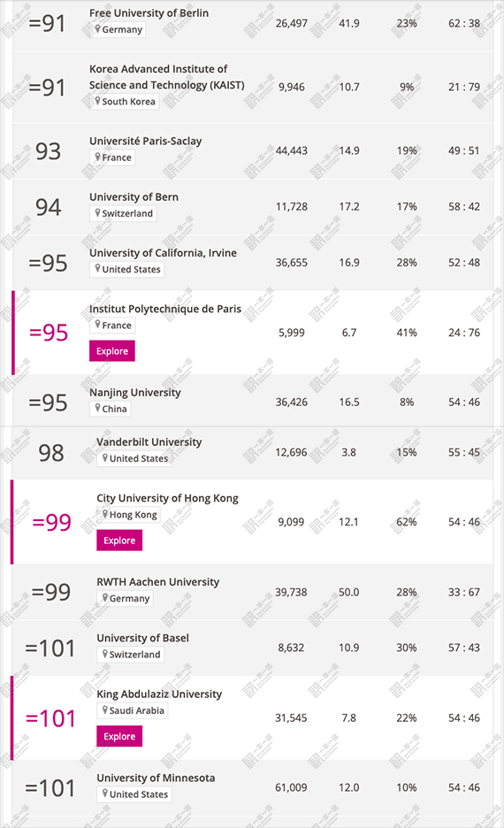
Task: Open University of Minnesota link
Action: tap(156, 778)
